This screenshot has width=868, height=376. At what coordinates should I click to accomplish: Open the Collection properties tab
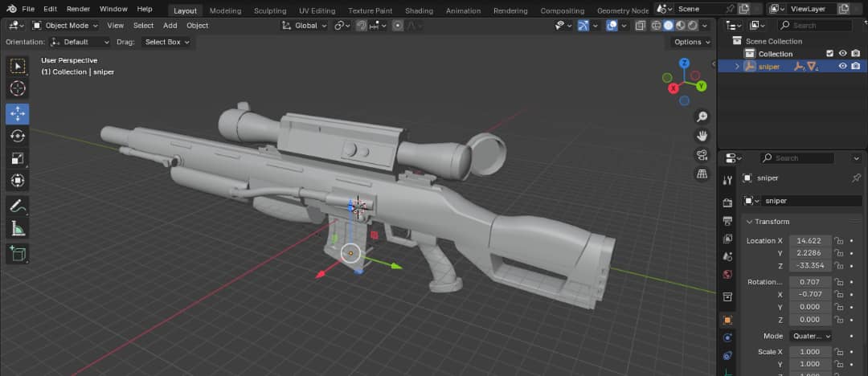728,297
